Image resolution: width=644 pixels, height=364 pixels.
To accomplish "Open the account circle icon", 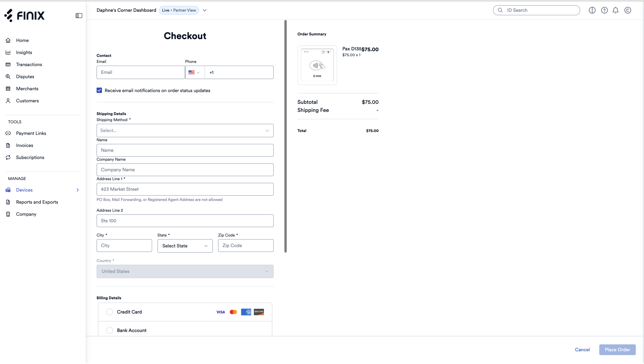I will click(628, 10).
